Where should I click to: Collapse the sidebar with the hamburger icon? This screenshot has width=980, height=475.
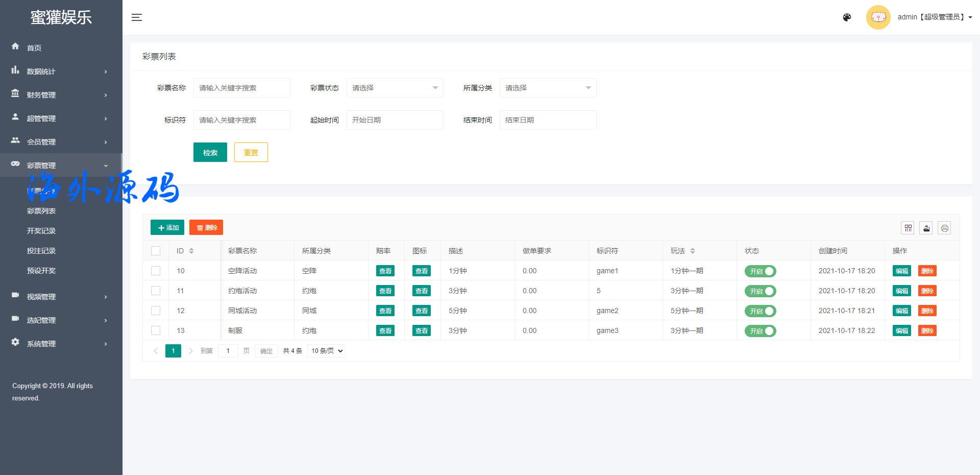tap(136, 17)
